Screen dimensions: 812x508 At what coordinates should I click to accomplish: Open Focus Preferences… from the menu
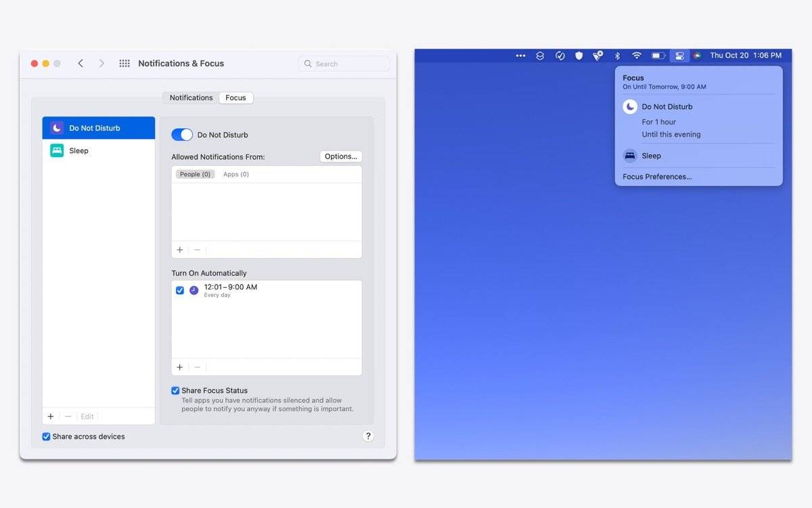657,177
